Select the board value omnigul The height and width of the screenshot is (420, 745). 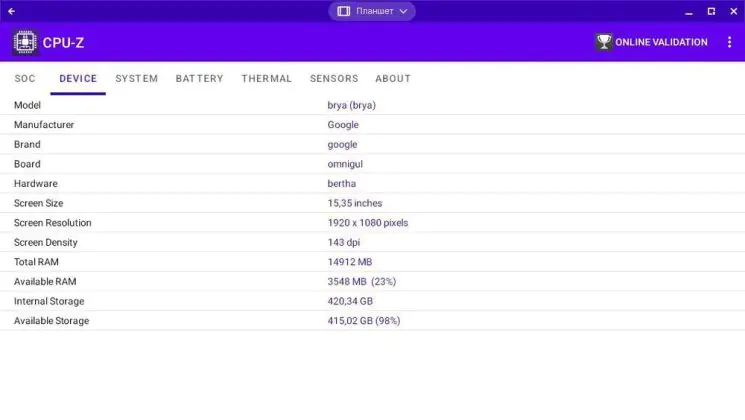point(345,164)
